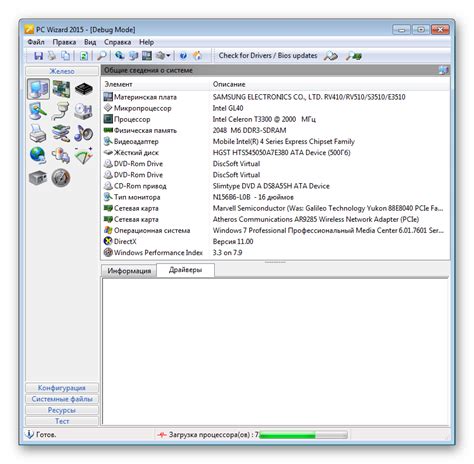Open the Справка menu

(117, 42)
